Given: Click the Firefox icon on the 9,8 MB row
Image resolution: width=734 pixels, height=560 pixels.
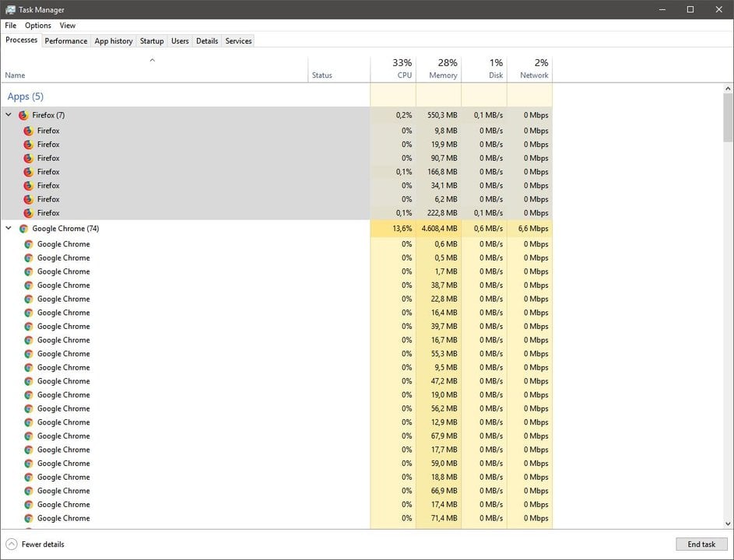Looking at the screenshot, I should point(29,131).
